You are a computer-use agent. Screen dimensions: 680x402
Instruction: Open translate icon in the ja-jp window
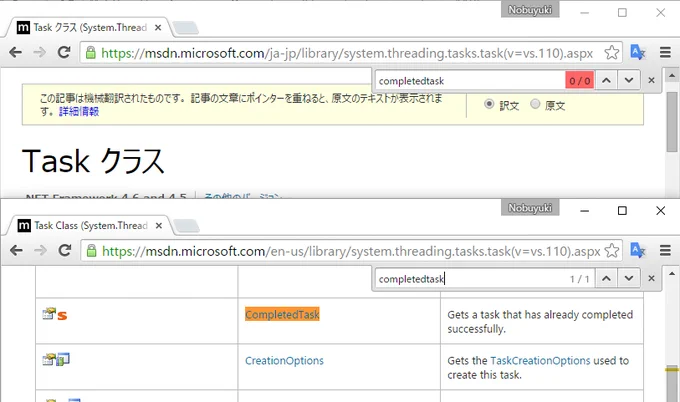[x=638, y=52]
